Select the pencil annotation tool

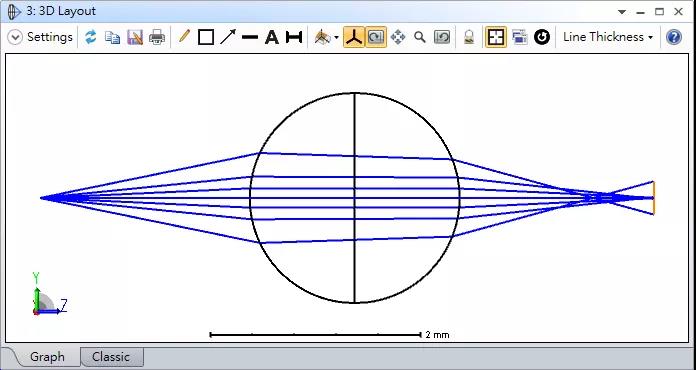pos(184,36)
